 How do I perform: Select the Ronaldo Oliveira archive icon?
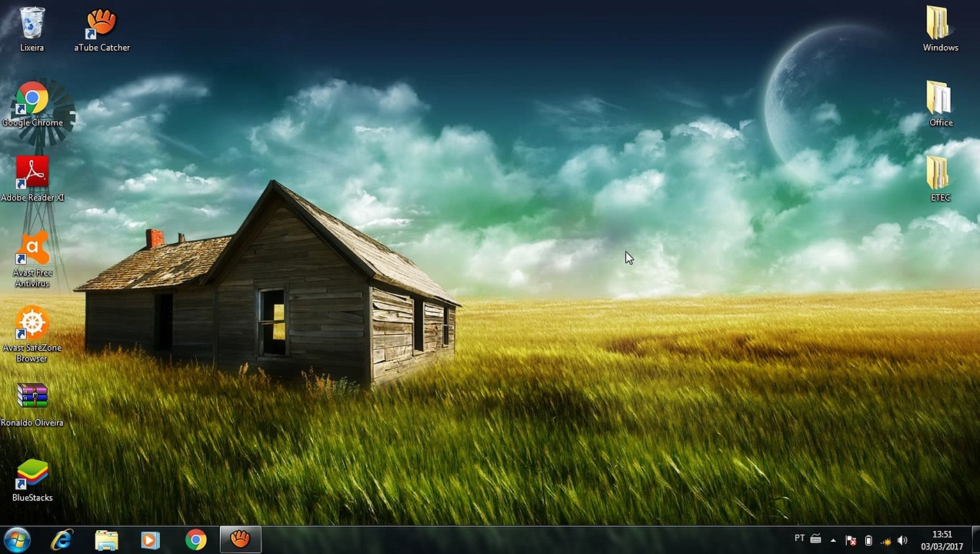point(32,405)
